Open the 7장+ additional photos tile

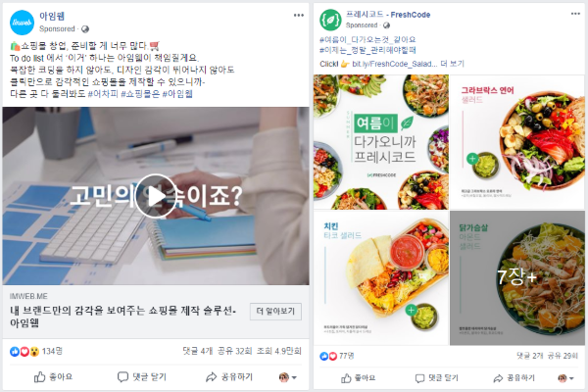click(x=516, y=278)
